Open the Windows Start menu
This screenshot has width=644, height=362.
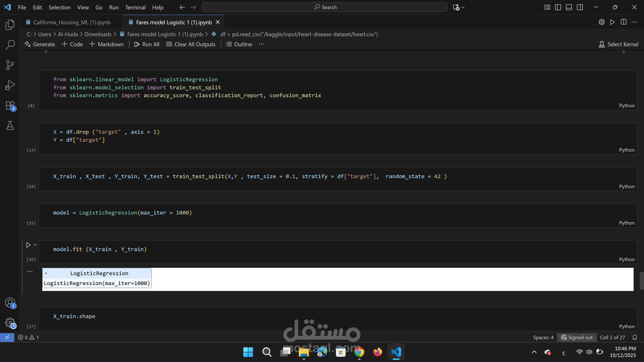[248, 352]
